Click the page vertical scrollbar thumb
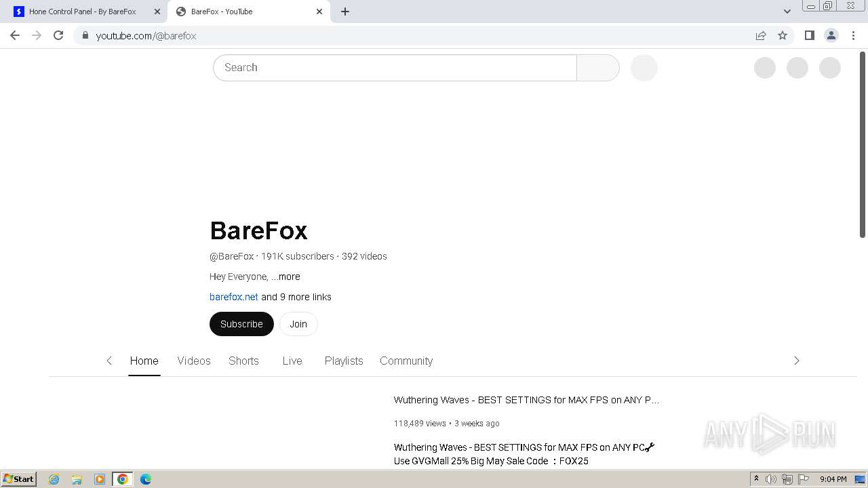Image resolution: width=868 pixels, height=488 pixels. pos(863,144)
